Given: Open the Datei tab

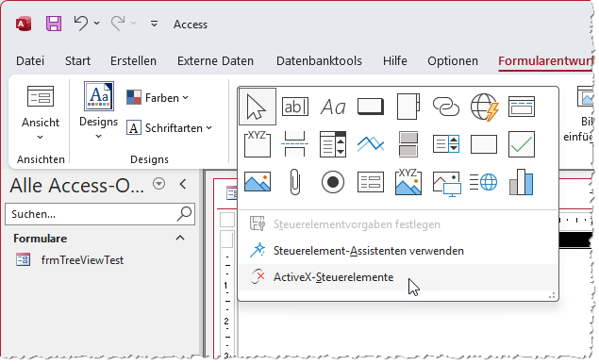Looking at the screenshot, I should (x=30, y=60).
